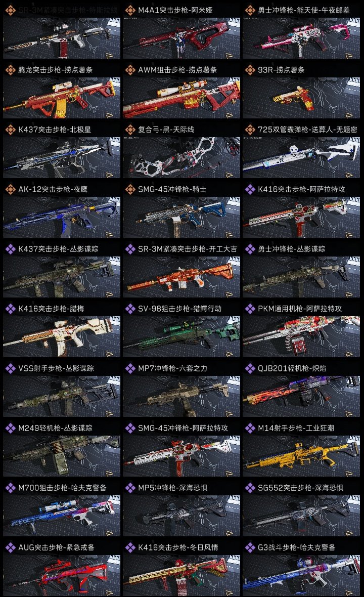Click the orange rarity icon beside M4A1突击步枪-阿米娅
Image resolution: width=364 pixels, height=597 pixels.
click(130, 10)
